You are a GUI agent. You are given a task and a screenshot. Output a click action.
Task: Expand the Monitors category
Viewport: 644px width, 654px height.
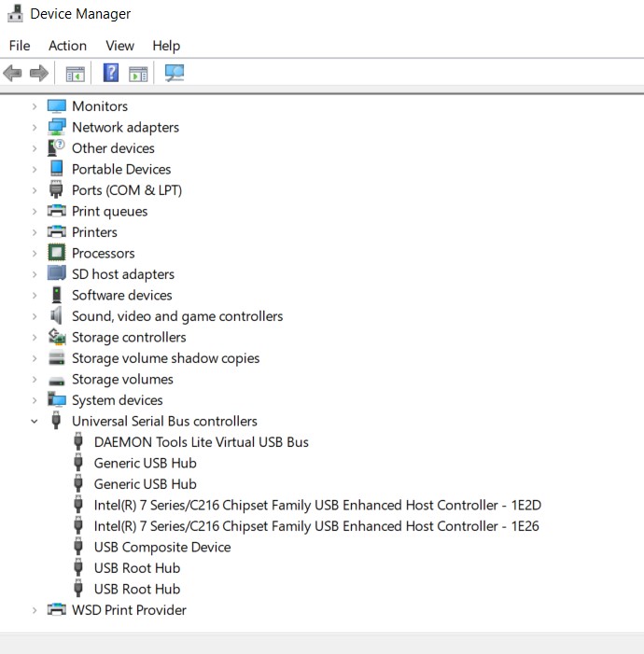35,106
